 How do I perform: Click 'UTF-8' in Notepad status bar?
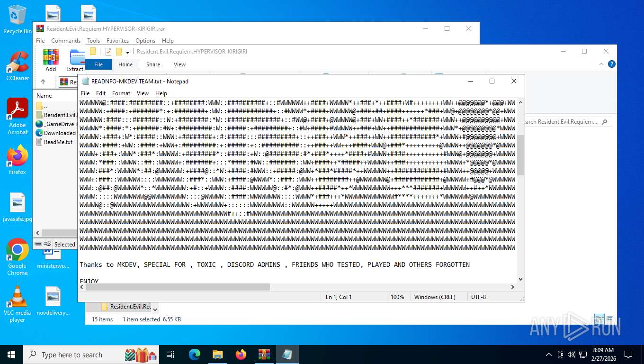pos(478,297)
